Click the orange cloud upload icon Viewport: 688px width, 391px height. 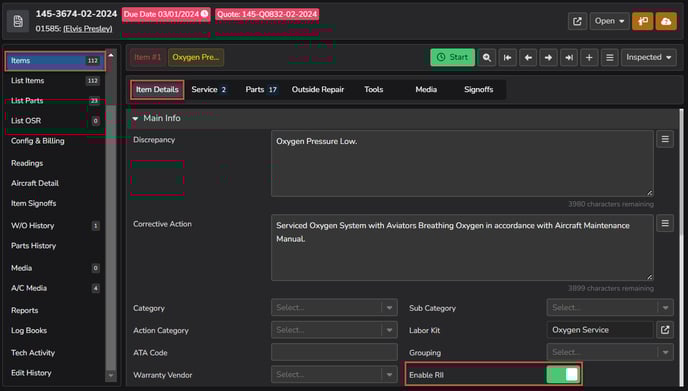(666, 21)
